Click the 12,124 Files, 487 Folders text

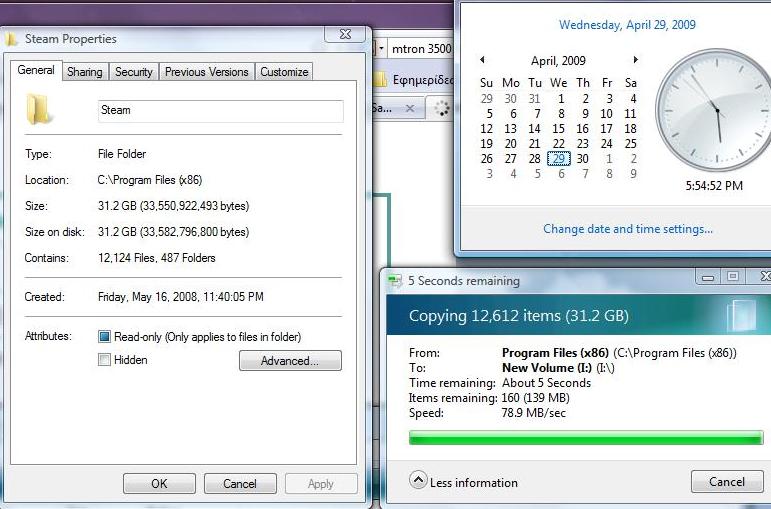tap(157, 258)
